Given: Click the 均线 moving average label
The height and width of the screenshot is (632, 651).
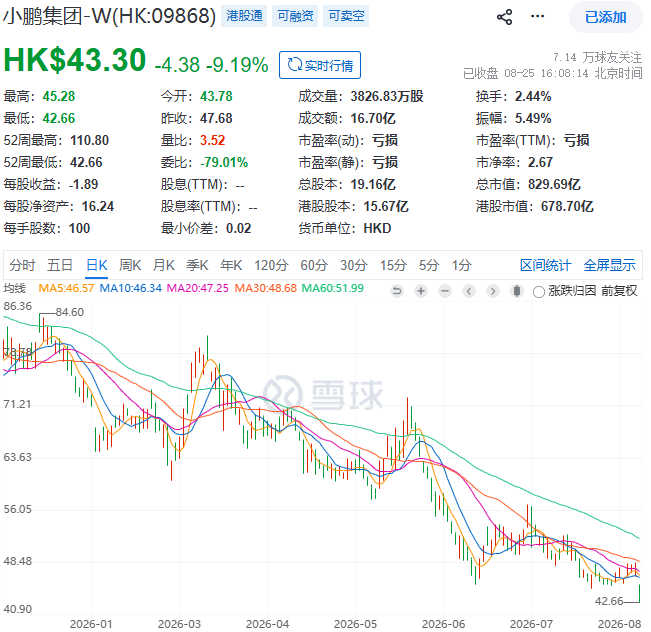Looking at the screenshot, I should point(15,288).
